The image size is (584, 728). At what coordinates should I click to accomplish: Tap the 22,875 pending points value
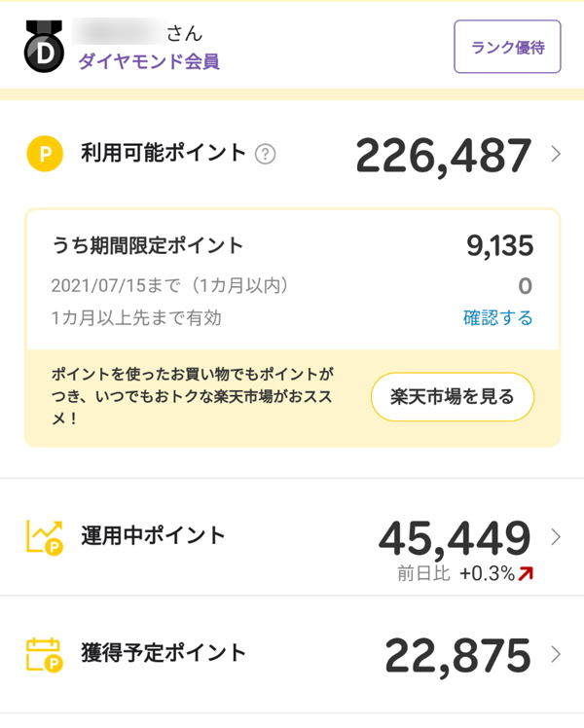[x=457, y=655]
